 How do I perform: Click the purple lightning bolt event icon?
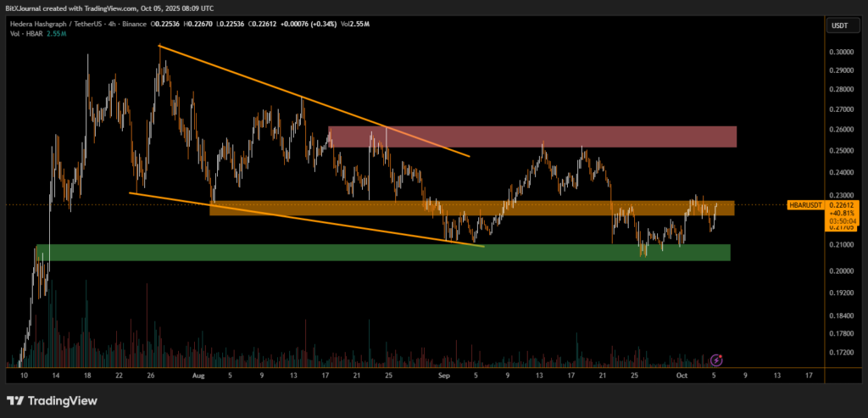tap(716, 359)
